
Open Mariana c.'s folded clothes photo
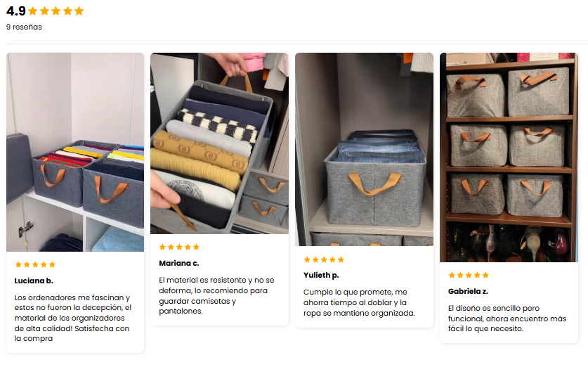(x=219, y=143)
